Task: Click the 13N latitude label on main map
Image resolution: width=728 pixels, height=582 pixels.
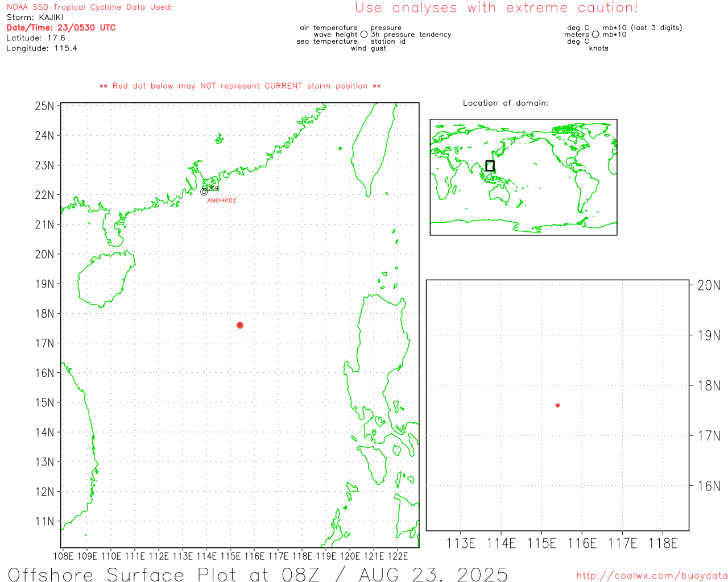Action: pos(45,462)
